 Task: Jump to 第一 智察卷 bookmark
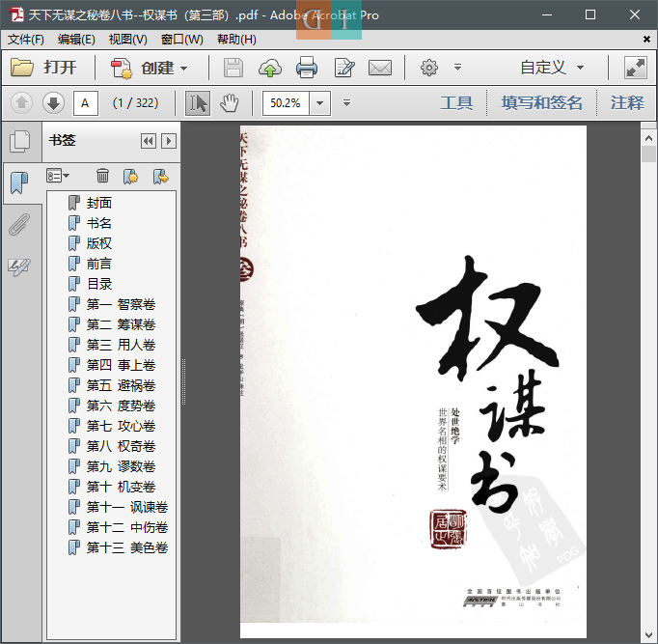click(x=121, y=304)
